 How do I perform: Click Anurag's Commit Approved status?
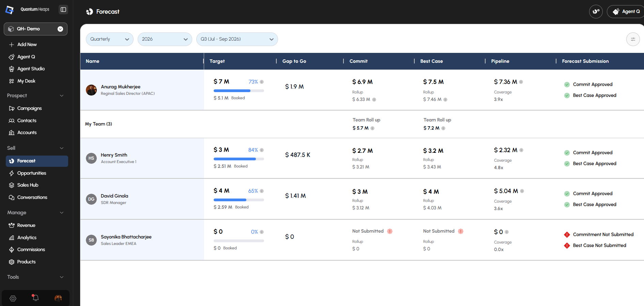[x=588, y=85]
